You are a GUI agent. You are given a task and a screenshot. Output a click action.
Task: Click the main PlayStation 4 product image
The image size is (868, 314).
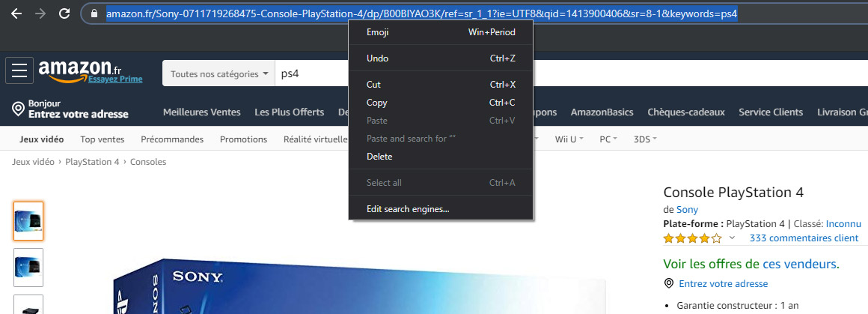pyautogui.click(x=358, y=287)
